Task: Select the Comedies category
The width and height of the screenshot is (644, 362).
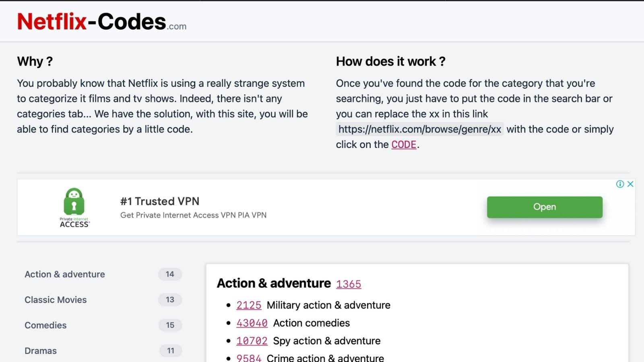Action: pyautogui.click(x=45, y=325)
